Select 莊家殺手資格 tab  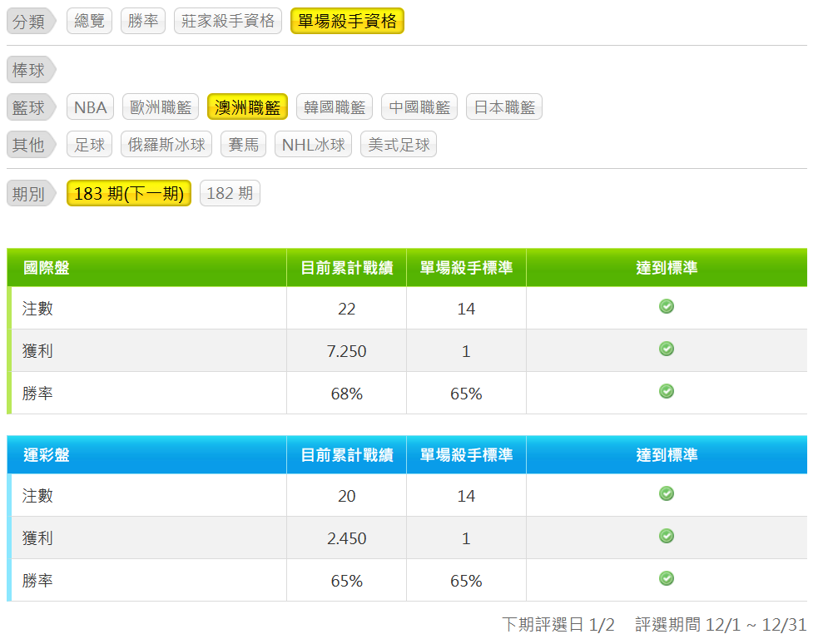coord(227,22)
